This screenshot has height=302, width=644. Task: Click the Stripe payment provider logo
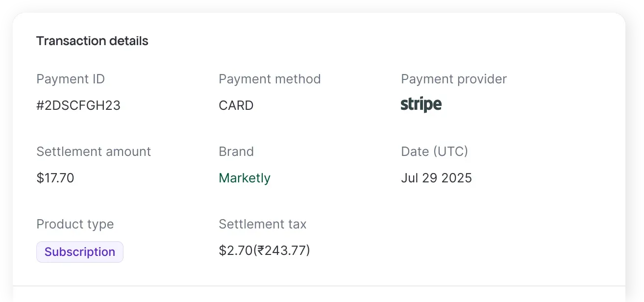pyautogui.click(x=421, y=104)
